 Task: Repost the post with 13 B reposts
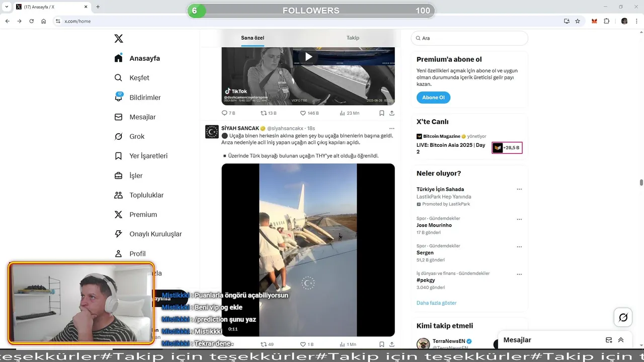coord(268,113)
